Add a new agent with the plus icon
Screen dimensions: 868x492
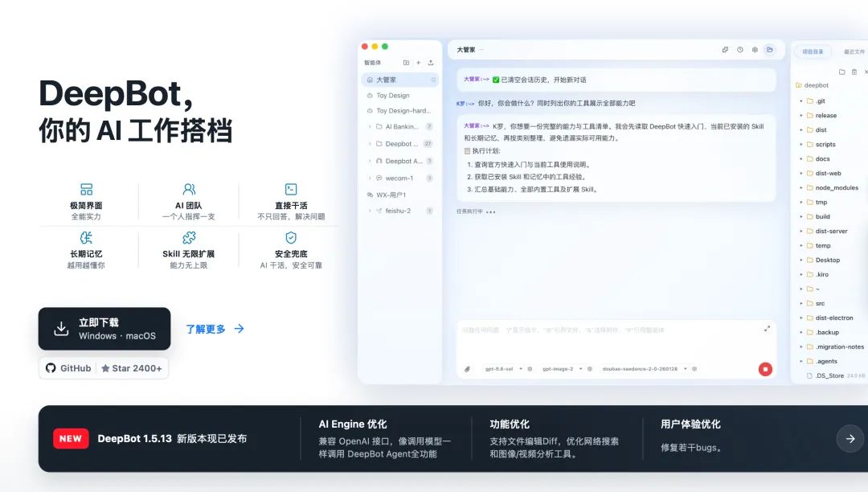click(x=419, y=63)
